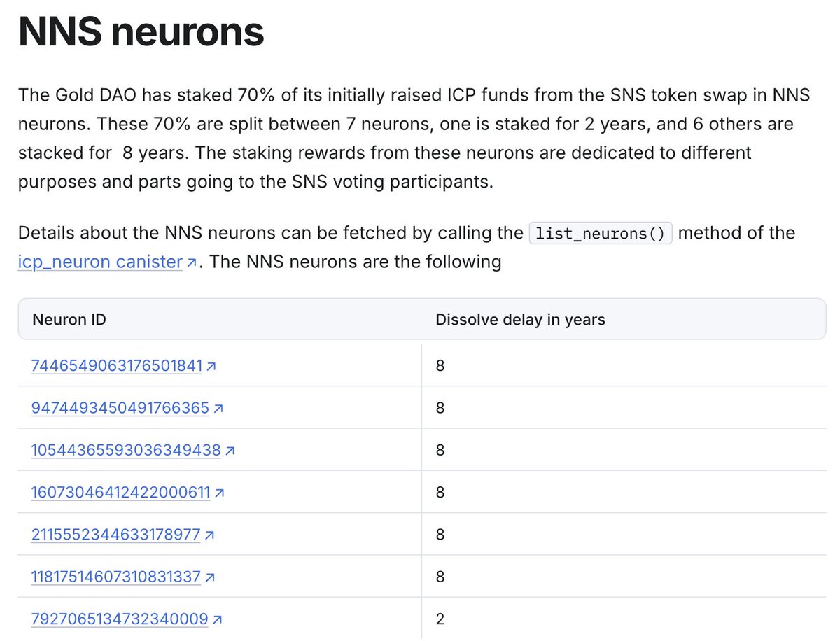Viewport: 840px width, 641px height.
Task: Click external arrow icon beside icp_neuron canister
Action: click(x=192, y=264)
